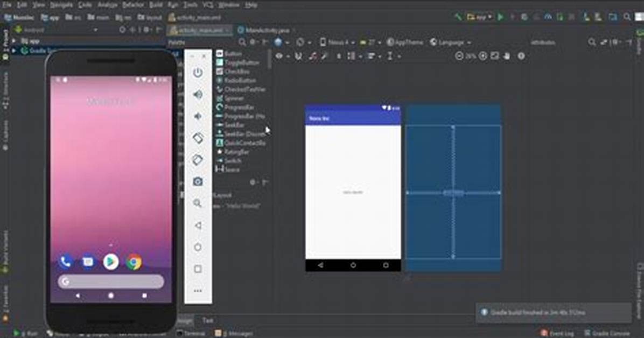Click Sync Project with Gradle icon
The width and height of the screenshot is (644, 338).
[x=586, y=17]
